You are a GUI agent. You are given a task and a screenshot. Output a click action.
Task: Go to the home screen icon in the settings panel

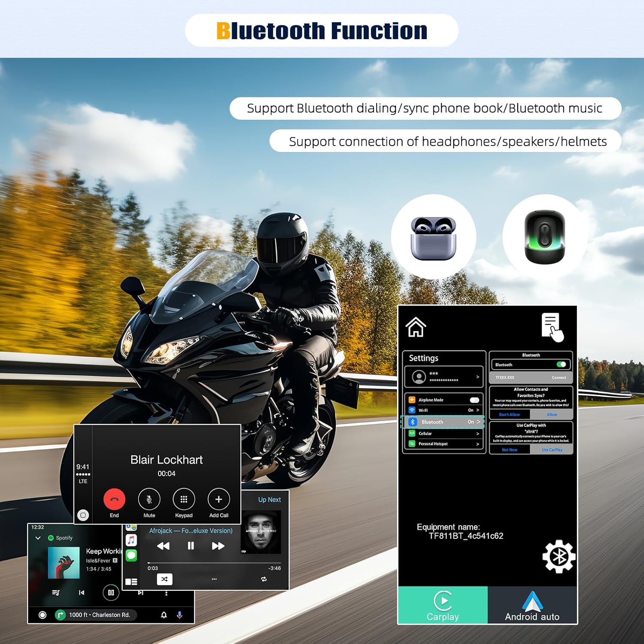[416, 327]
